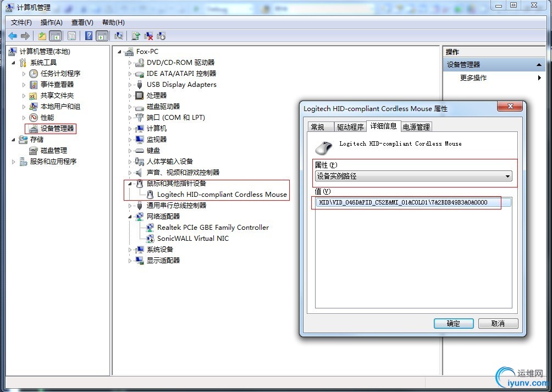Select Realtek PCIe GBE Family Controller
552x392 pixels.
coord(213,228)
